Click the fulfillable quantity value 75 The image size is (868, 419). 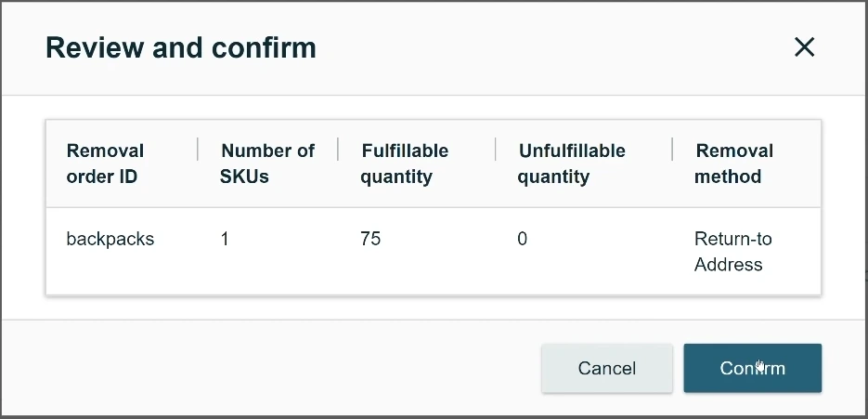(x=370, y=239)
